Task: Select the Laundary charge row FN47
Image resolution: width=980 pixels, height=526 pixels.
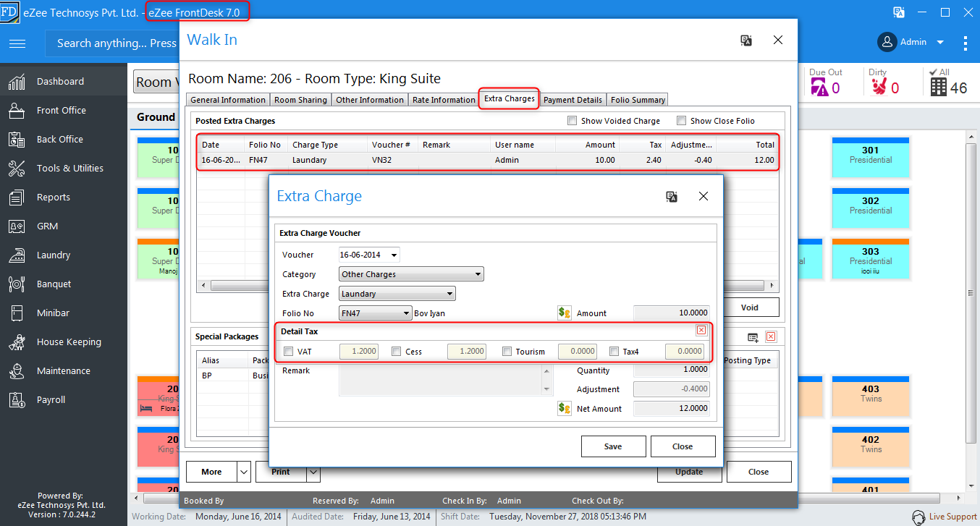Action: [x=488, y=160]
